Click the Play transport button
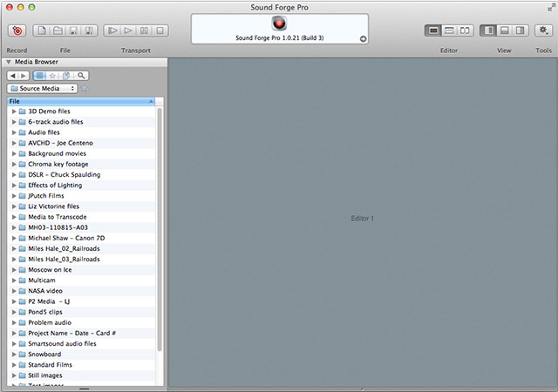Viewport: 558px width, 392px height. pos(128,30)
